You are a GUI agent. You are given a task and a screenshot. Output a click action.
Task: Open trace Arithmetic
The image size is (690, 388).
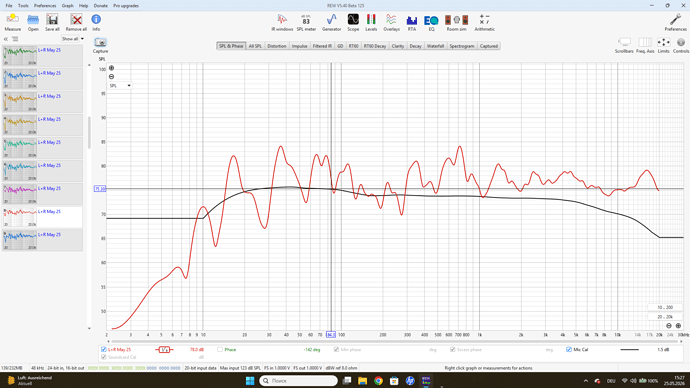click(484, 22)
